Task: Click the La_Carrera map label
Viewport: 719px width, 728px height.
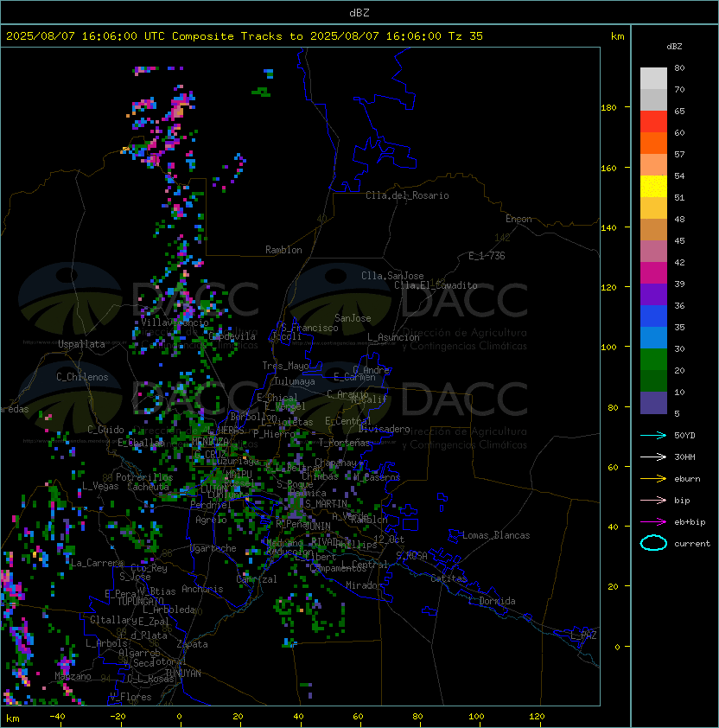Action: 97,563
